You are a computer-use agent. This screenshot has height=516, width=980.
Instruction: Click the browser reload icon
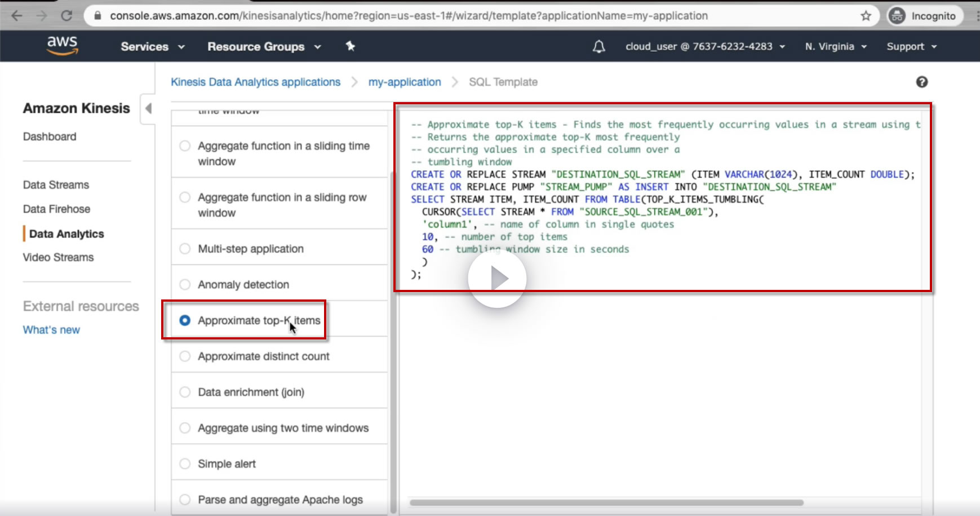(x=66, y=16)
